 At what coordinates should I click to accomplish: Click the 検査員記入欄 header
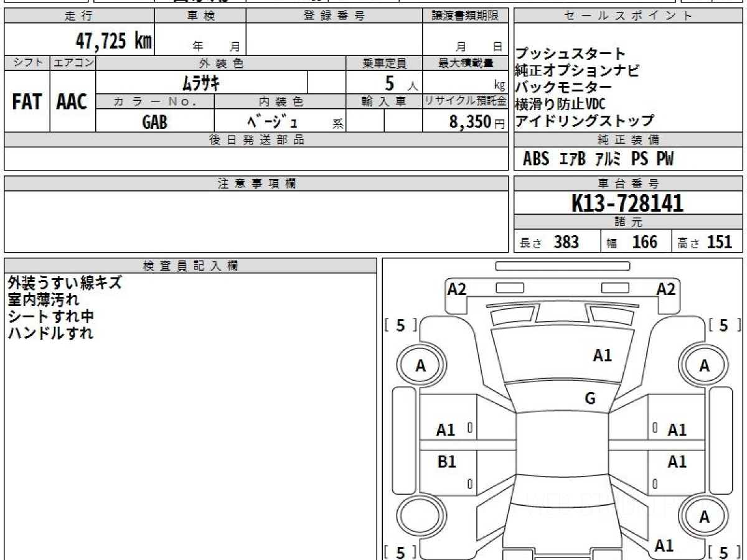(x=190, y=266)
